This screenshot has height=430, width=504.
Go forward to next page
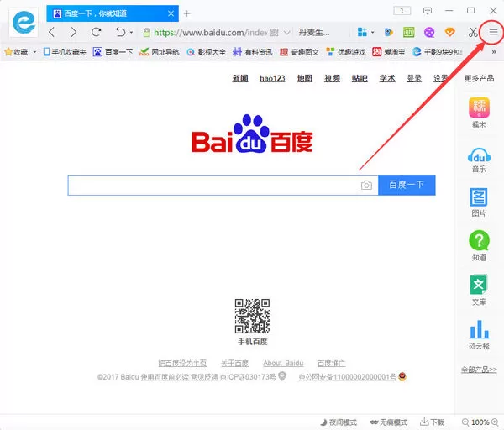tap(74, 32)
